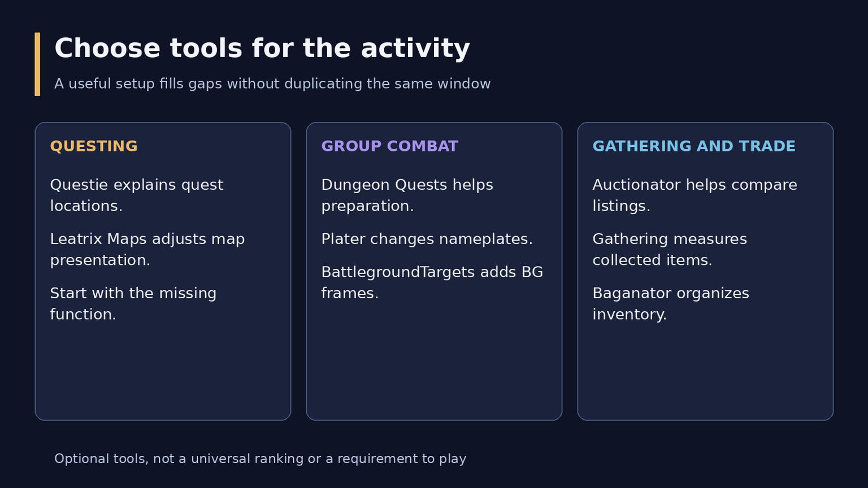The image size is (868, 488).
Task: Click empty space inside the Questing card
Action: tap(163, 373)
